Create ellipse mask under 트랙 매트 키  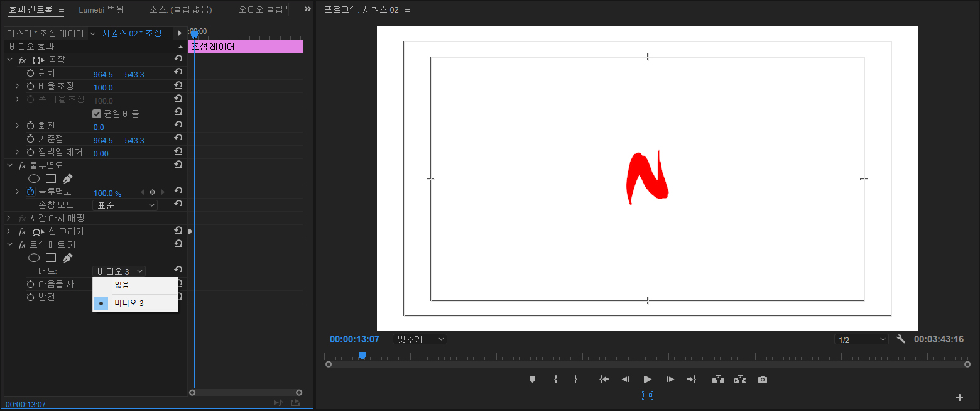coord(34,258)
